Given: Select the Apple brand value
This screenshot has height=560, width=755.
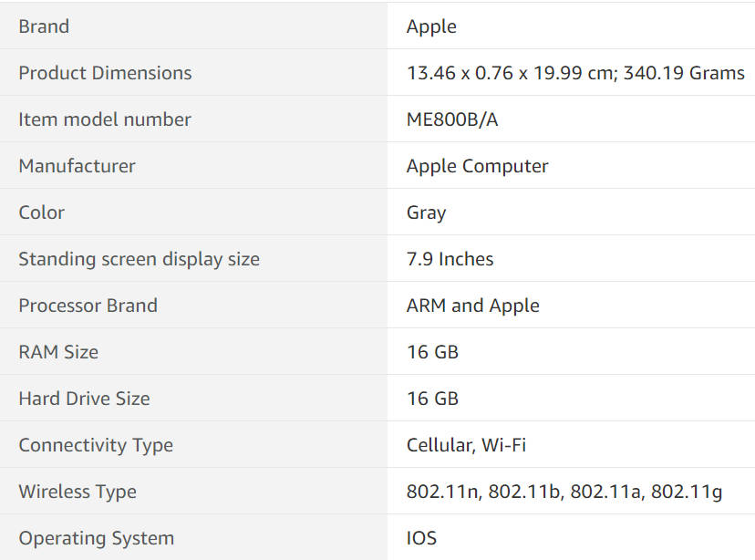Looking at the screenshot, I should [x=431, y=26].
